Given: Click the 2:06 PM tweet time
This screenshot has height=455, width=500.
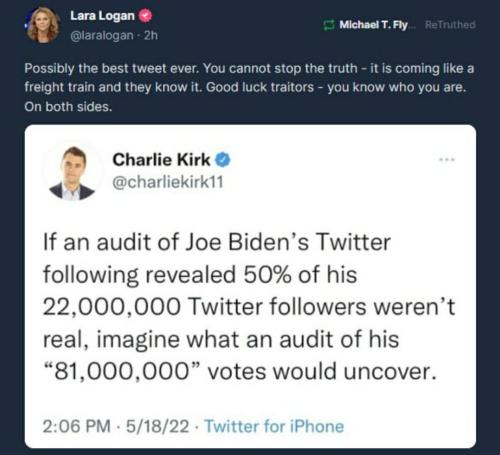Looking at the screenshot, I should [76, 426].
